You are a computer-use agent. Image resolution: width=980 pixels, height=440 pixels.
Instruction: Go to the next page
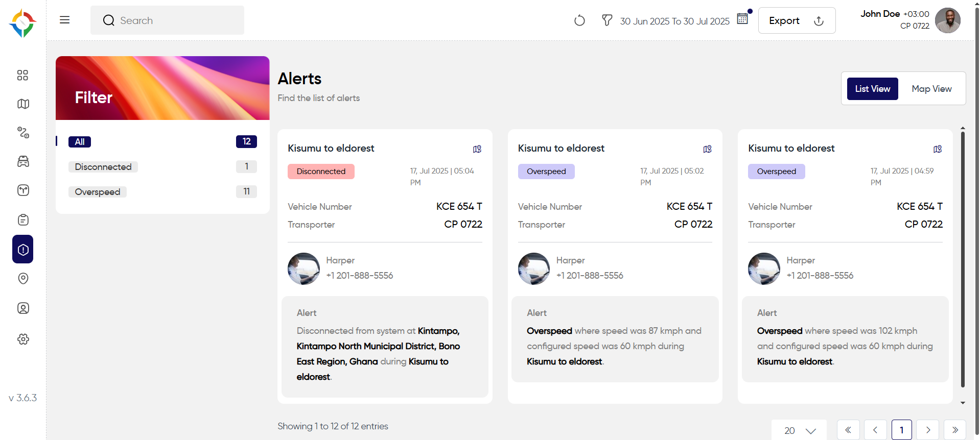928,430
